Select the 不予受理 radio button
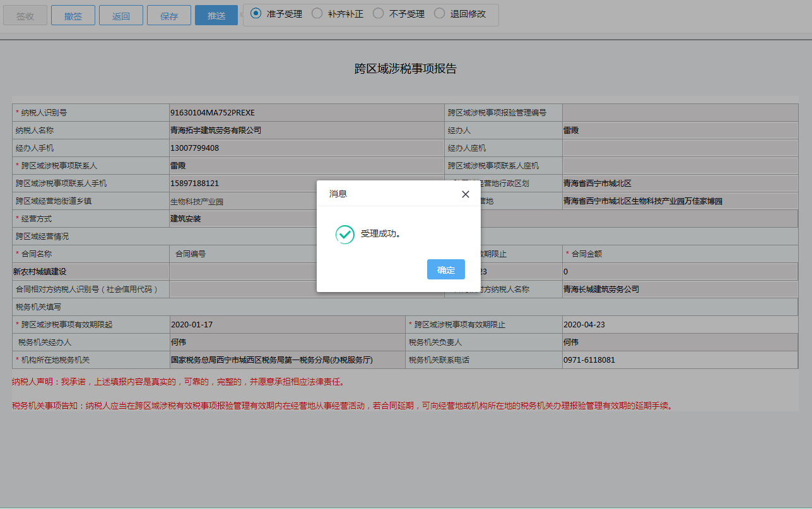 379,13
